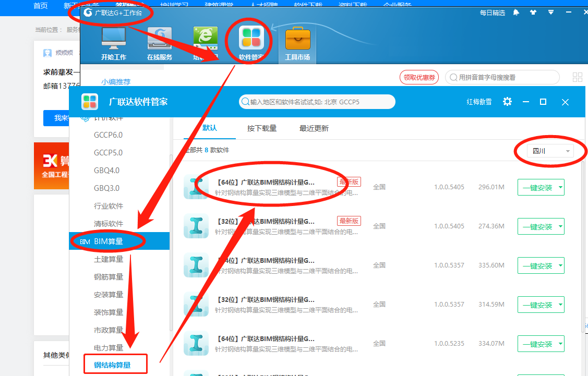Click 一键安装 for 32位 1.0.0.5357
This screenshot has height=376, width=588.
click(537, 305)
